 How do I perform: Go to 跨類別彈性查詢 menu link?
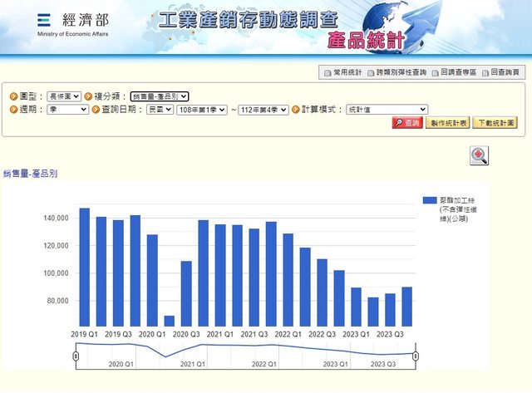click(x=401, y=73)
